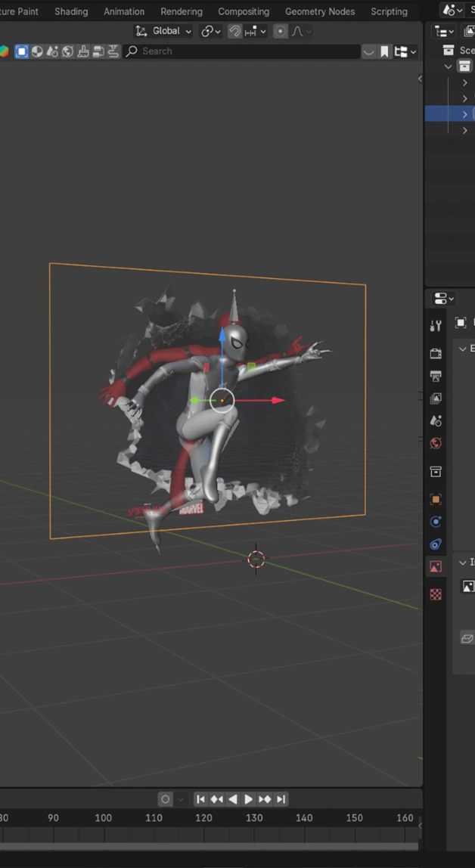Screen dimensions: 475x868
Task: Open the Properties editor type dropdown
Action: point(443,299)
